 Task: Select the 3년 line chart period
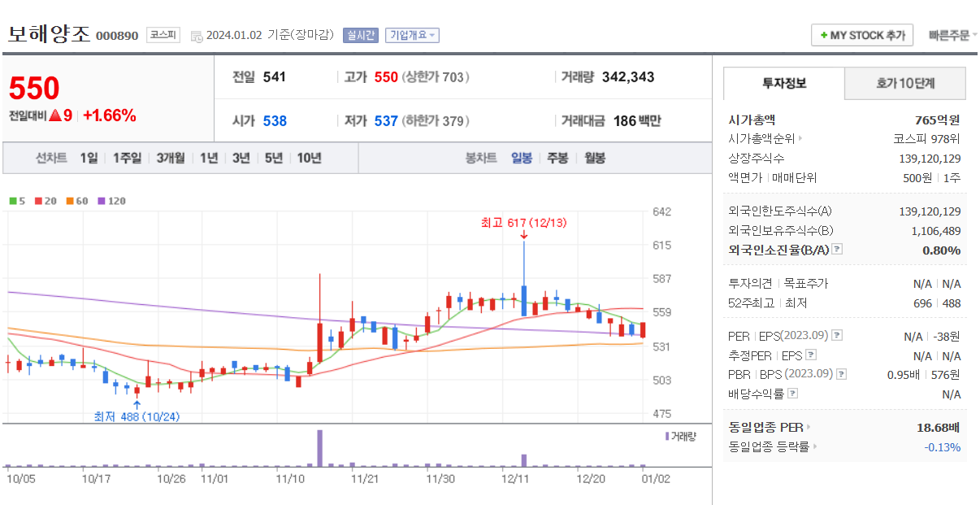241,159
